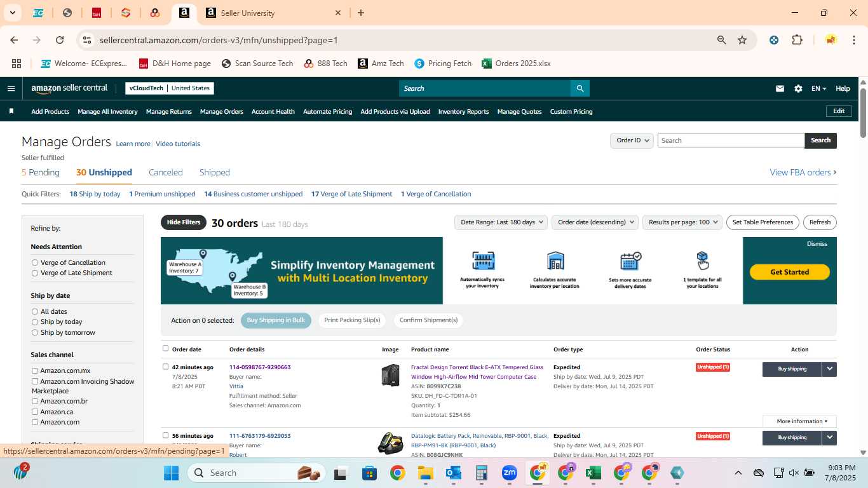
Task: Expand More information for the first order
Action: pyautogui.click(x=800, y=421)
